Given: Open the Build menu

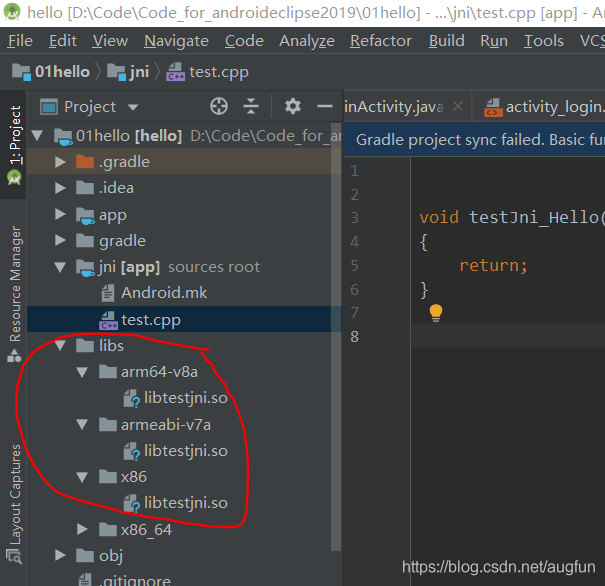Looking at the screenshot, I should [446, 41].
